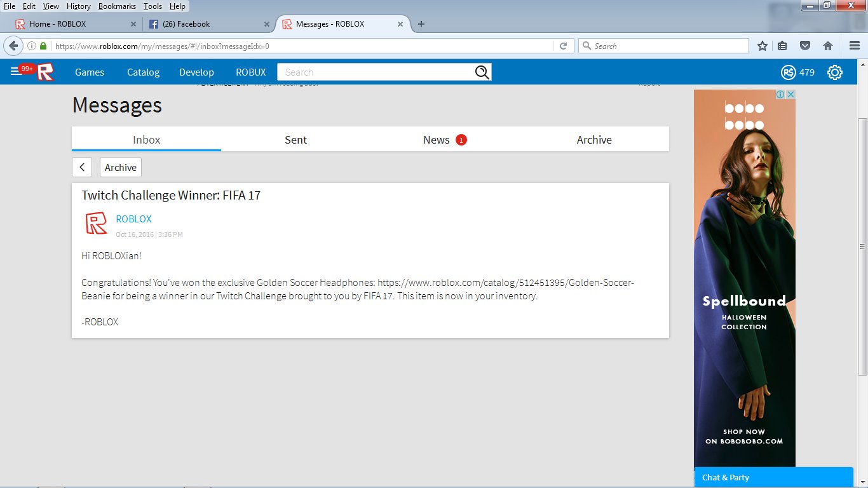868x488 pixels.
Task: Open the Tools menu
Action: tap(153, 6)
